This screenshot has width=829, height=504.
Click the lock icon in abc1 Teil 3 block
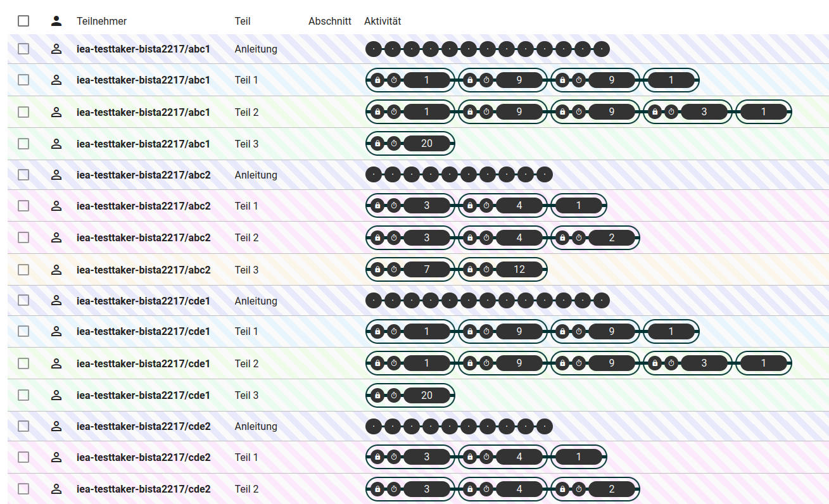coord(377,144)
